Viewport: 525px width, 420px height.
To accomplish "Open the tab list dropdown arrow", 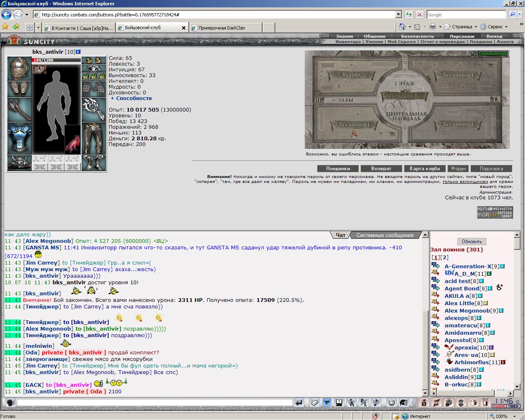I will click(x=38, y=27).
